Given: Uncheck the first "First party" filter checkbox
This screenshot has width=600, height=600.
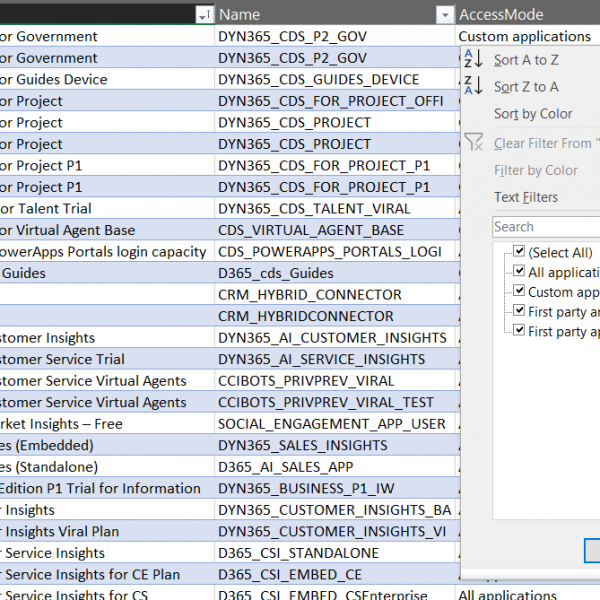Looking at the screenshot, I should click(519, 310).
